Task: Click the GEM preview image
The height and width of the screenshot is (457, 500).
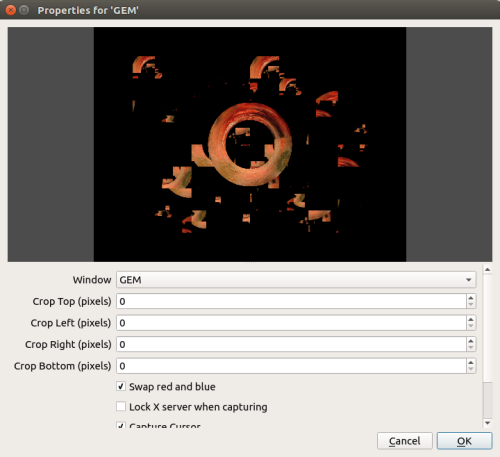Action: click(250, 144)
